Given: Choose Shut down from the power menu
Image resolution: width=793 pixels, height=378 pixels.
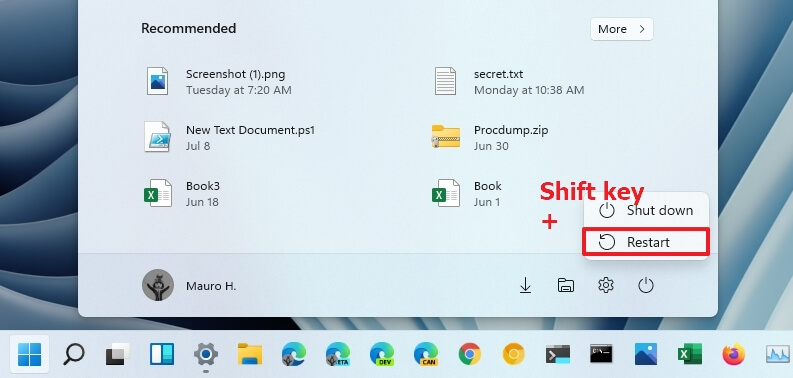Looking at the screenshot, I should pos(646,211).
